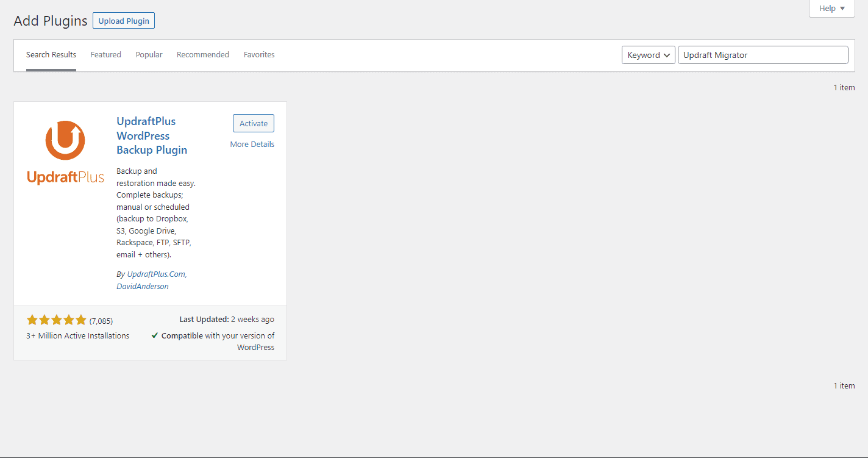Image resolution: width=868 pixels, height=458 pixels.
Task: Click the top '1 item' results count
Action: 844,88
